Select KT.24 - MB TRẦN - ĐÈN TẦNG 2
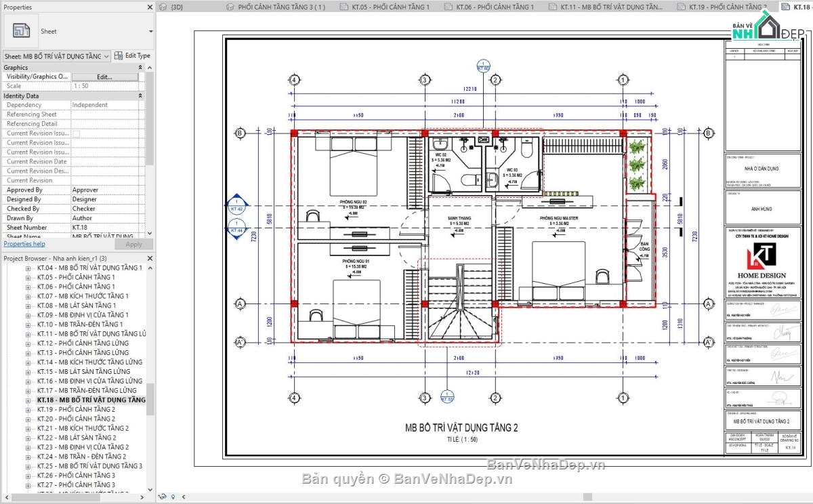Image resolution: width=813 pixels, height=504 pixels. pyautogui.click(x=83, y=457)
